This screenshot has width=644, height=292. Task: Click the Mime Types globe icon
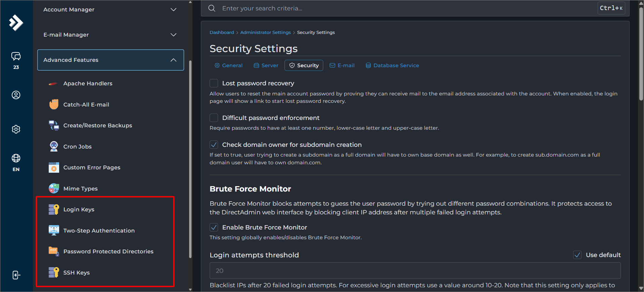click(x=54, y=189)
